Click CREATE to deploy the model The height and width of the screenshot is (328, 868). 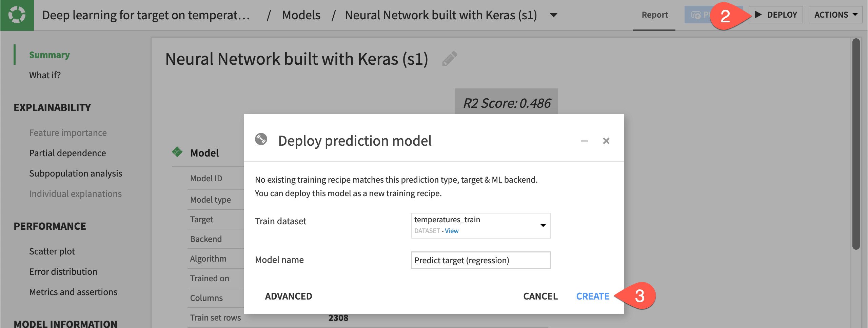[593, 296]
